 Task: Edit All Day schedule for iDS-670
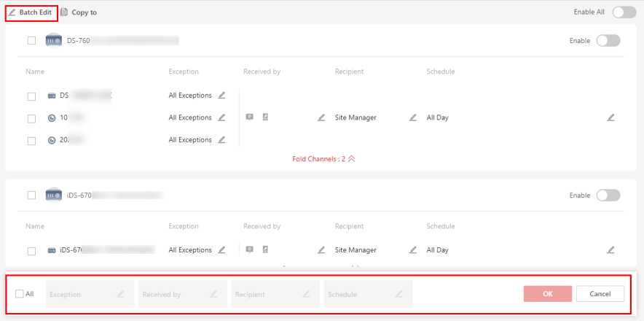pyautogui.click(x=610, y=250)
